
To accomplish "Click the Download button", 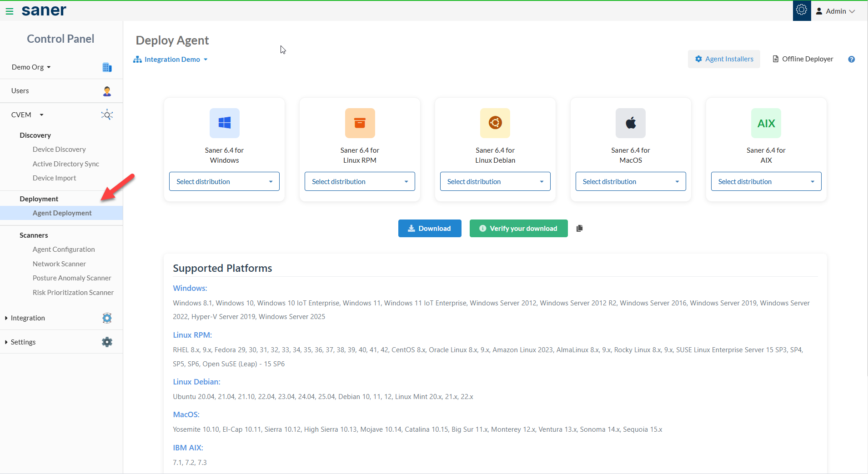I will pos(430,229).
